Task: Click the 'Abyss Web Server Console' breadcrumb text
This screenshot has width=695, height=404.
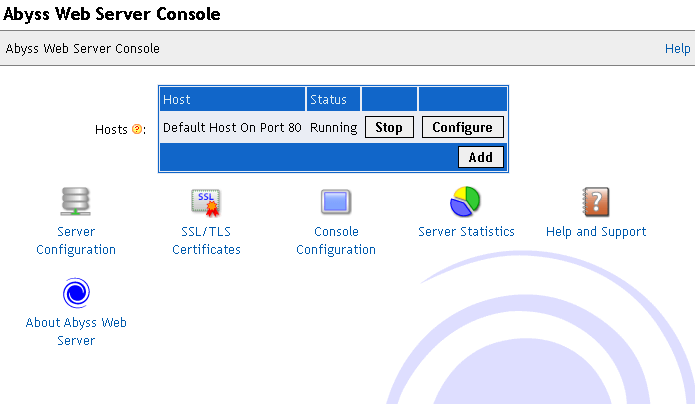Action: point(82,48)
